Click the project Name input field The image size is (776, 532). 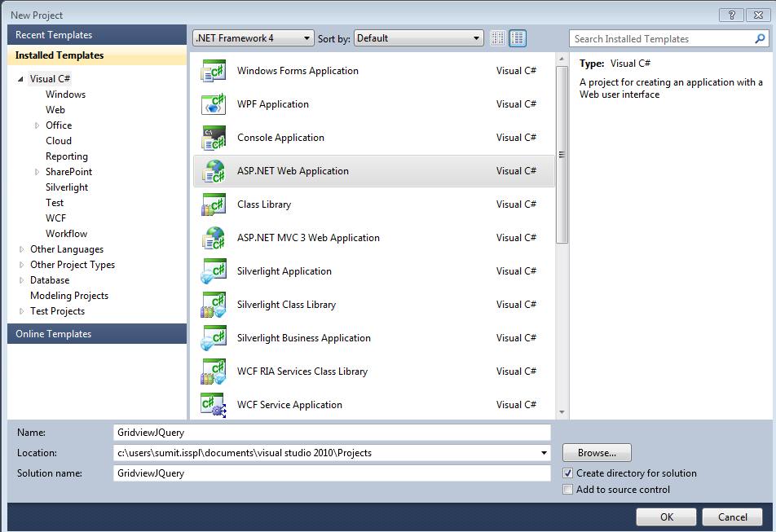[x=332, y=433]
